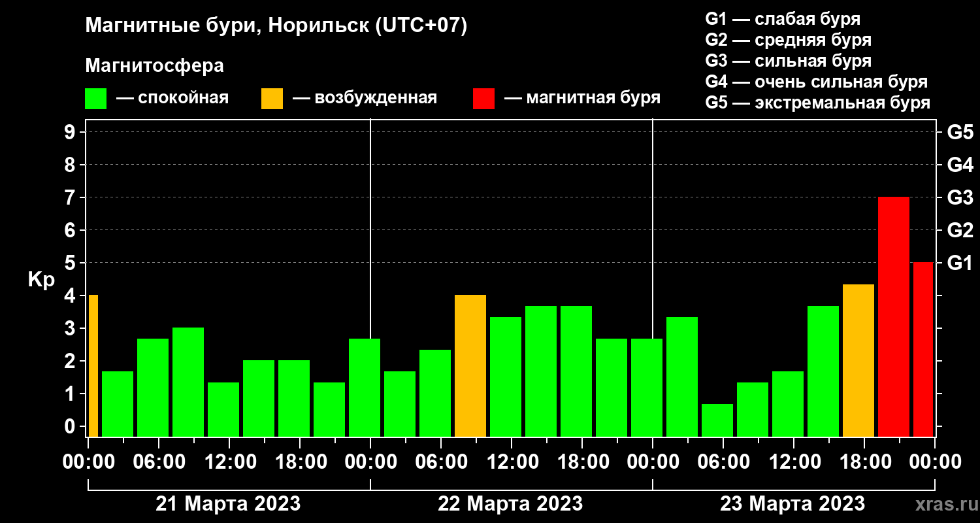980x523 pixels.
Task: Click the right-axis 'G3' label beside Kp 7
Action: point(960,197)
